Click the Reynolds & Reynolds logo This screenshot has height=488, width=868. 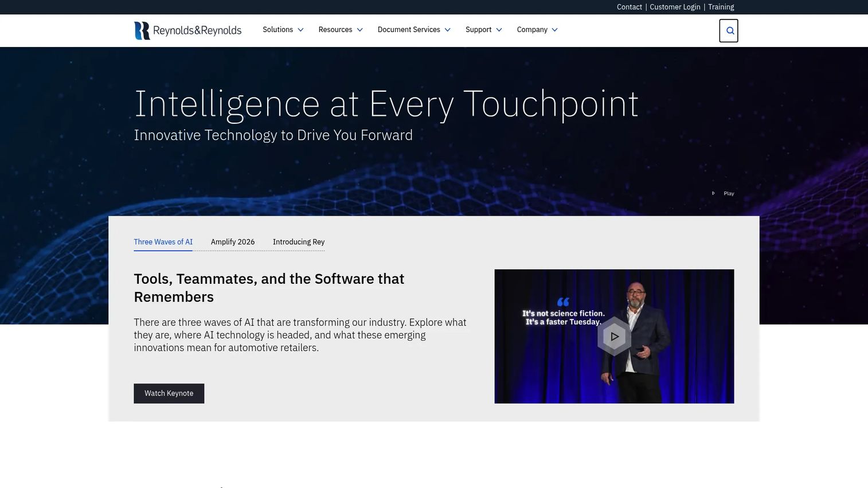tap(188, 30)
